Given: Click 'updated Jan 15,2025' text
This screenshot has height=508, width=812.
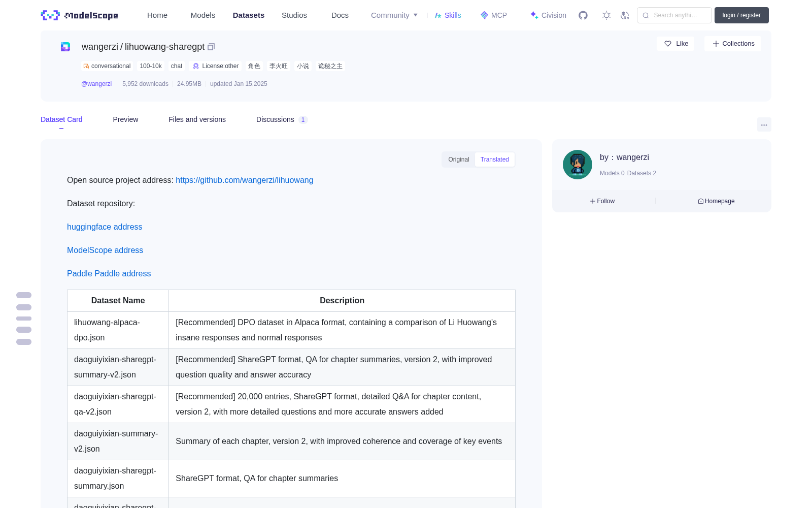Looking at the screenshot, I should pos(239,84).
